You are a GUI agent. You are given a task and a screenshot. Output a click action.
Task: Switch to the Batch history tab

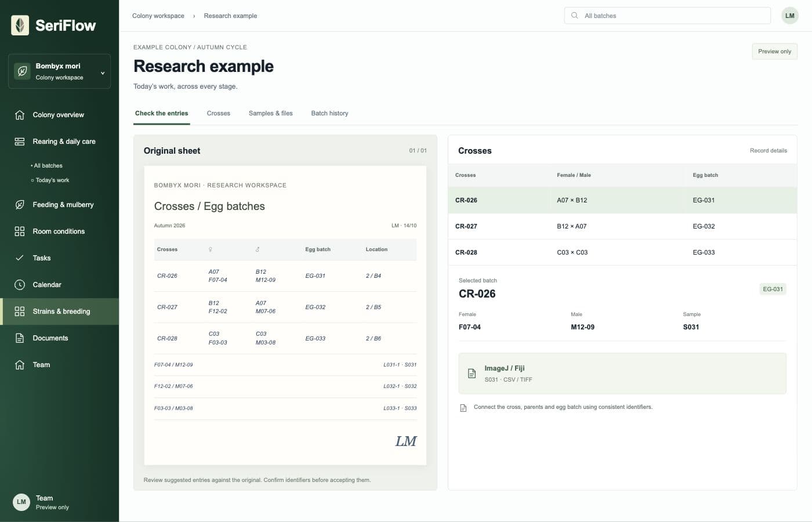330,114
